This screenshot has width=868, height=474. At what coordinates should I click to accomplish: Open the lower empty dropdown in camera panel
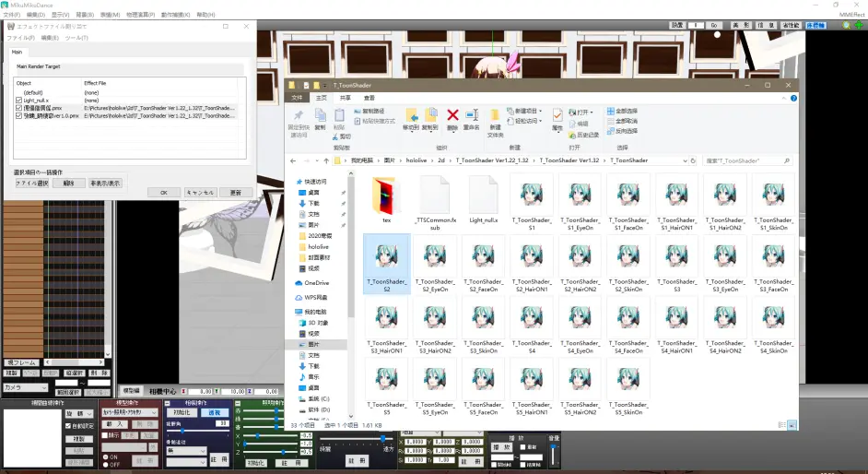(186, 462)
